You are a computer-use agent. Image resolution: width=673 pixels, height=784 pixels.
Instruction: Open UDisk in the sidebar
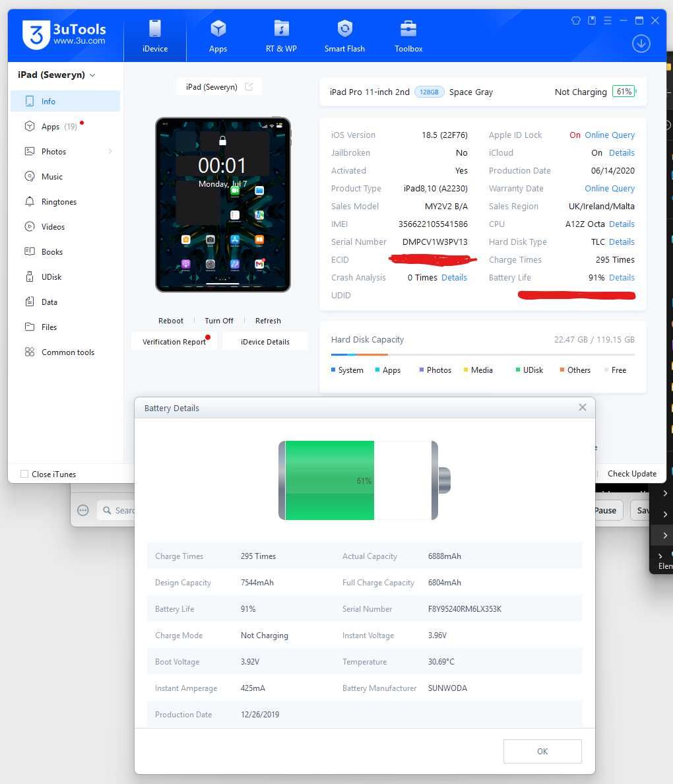pos(65,277)
